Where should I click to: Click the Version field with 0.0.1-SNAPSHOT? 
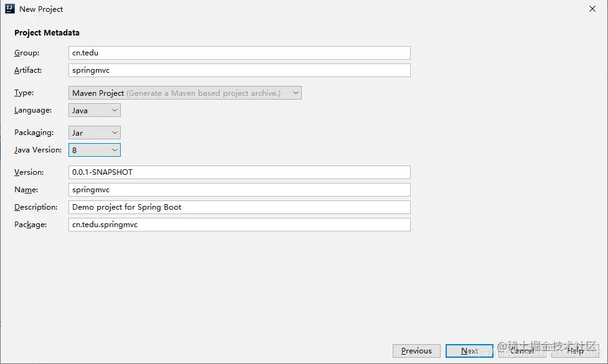tap(239, 172)
